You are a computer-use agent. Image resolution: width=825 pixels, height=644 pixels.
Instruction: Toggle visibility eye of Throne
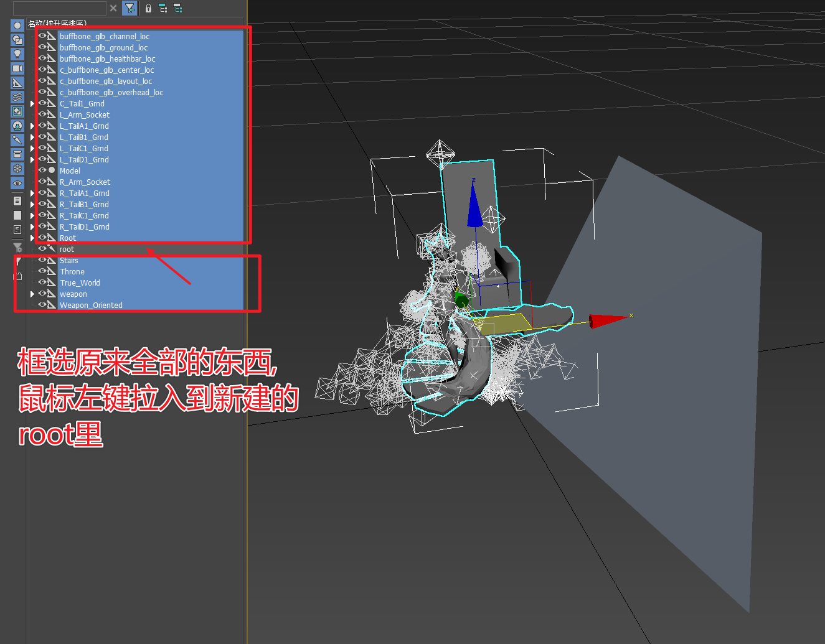(x=42, y=271)
